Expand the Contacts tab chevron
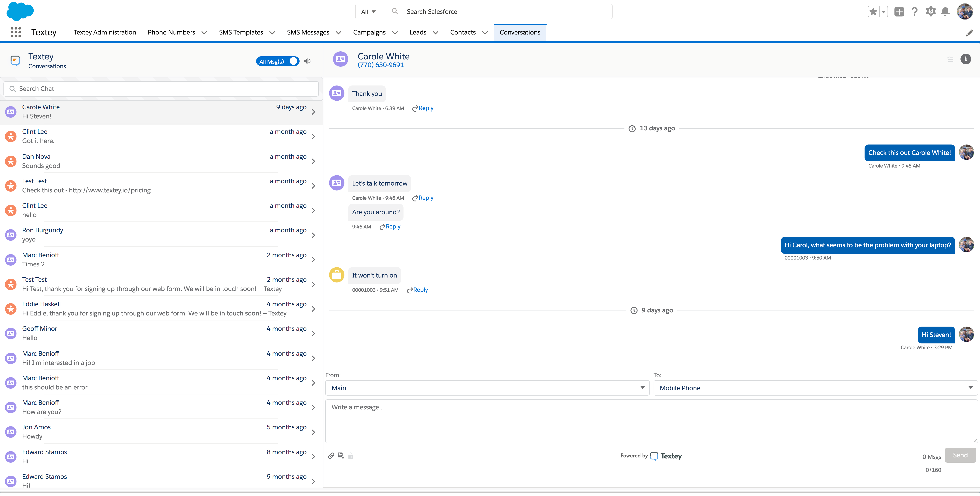 [x=485, y=33]
